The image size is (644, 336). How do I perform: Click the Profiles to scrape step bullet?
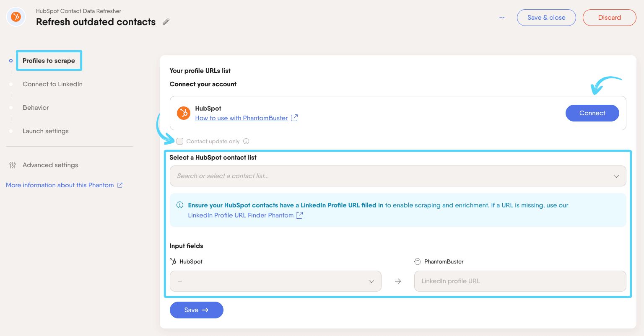(x=11, y=61)
